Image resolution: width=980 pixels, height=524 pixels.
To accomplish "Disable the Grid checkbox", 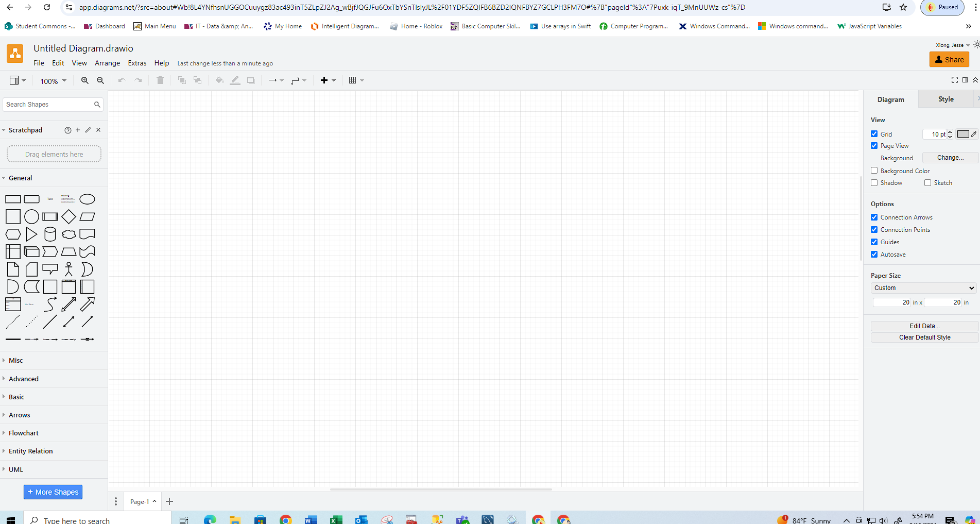I will 874,133.
